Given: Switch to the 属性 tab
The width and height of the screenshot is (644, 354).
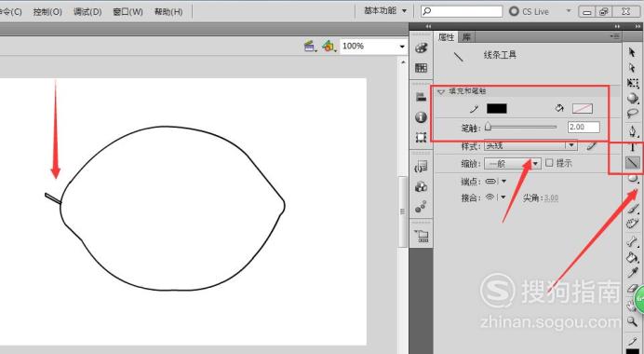Looking at the screenshot, I should coord(446,37).
